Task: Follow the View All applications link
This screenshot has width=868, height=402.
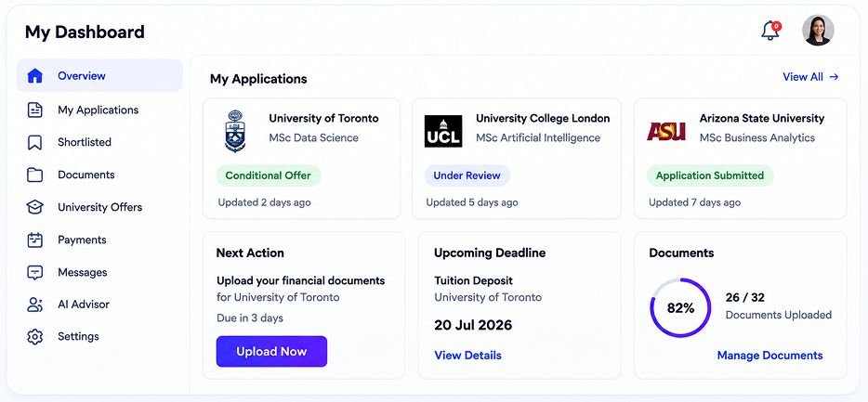Action: (810, 77)
